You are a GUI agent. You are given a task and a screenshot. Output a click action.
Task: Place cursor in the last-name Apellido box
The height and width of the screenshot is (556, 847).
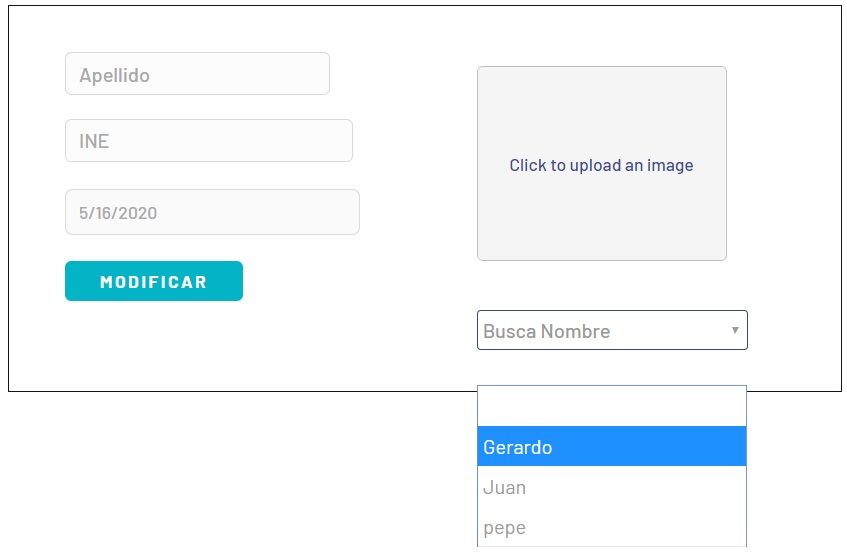tap(197, 73)
